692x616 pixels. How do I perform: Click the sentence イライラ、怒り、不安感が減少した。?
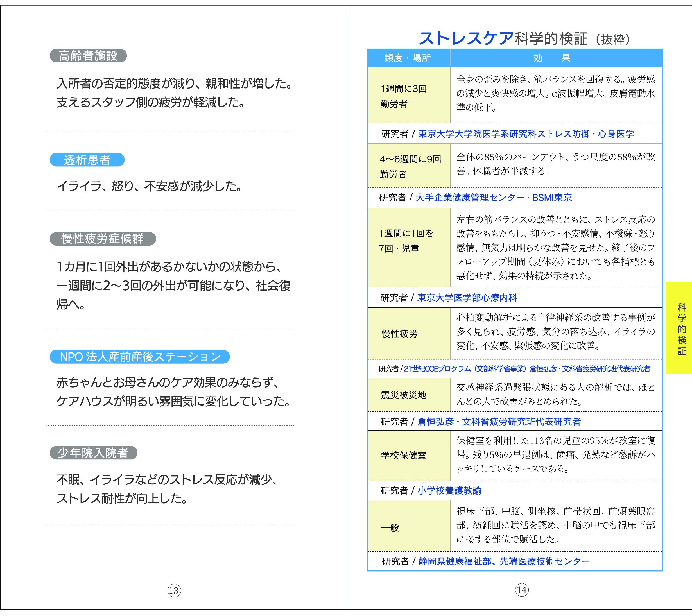149,186
